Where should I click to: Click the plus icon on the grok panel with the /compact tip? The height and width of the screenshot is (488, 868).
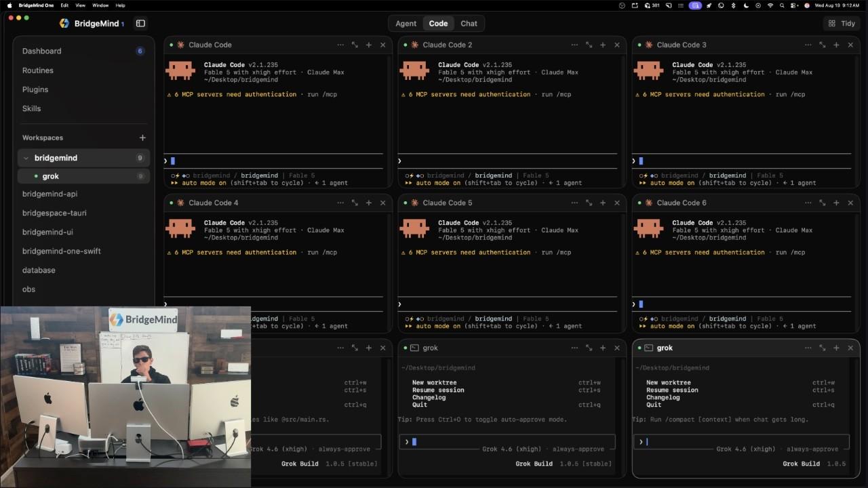(837, 348)
